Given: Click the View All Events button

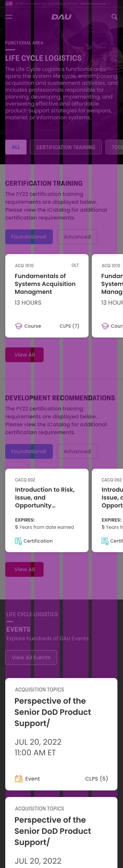Looking at the screenshot, I should [31, 657].
